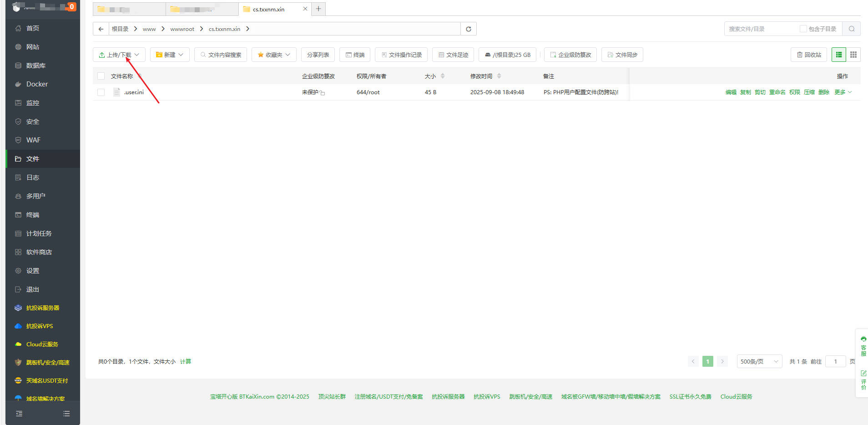The width and height of the screenshot is (868, 425).
Task: Click the 编辑 link for .user.ini
Action: pyautogui.click(x=731, y=92)
